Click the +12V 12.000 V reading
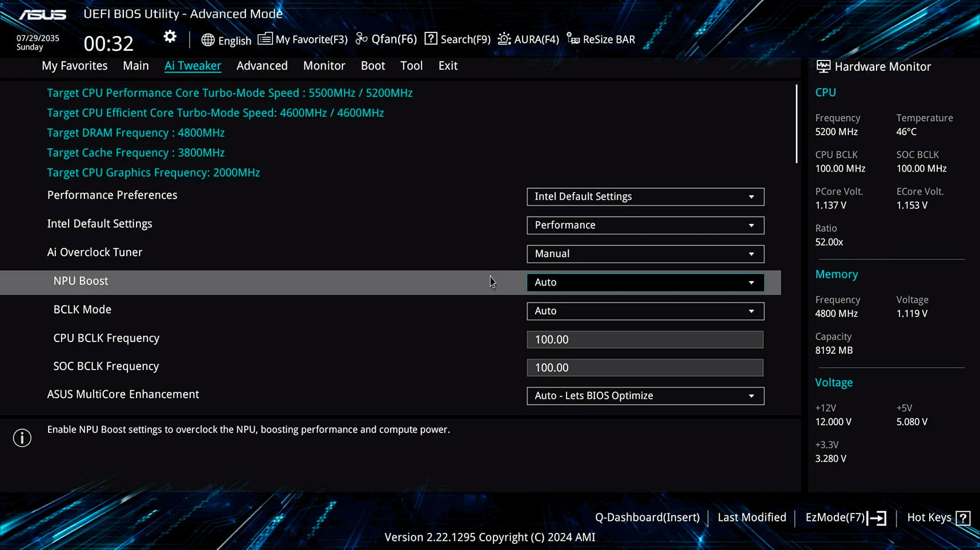The image size is (980, 550). click(833, 422)
